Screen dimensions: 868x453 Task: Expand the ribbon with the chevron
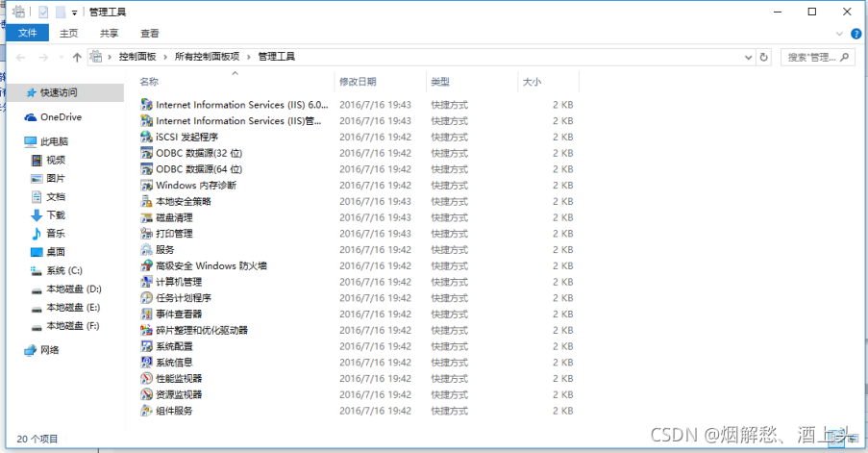(839, 34)
